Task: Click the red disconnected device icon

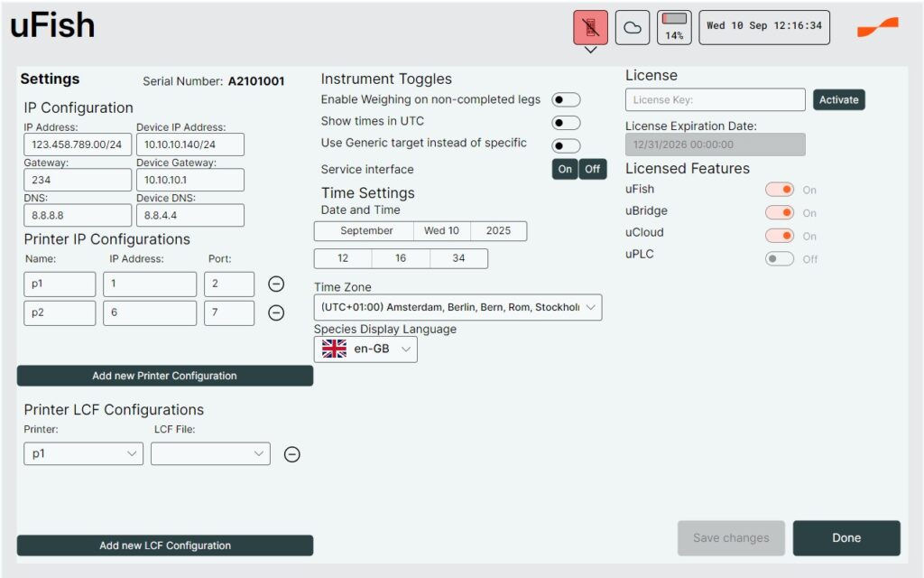Action: coord(590,28)
